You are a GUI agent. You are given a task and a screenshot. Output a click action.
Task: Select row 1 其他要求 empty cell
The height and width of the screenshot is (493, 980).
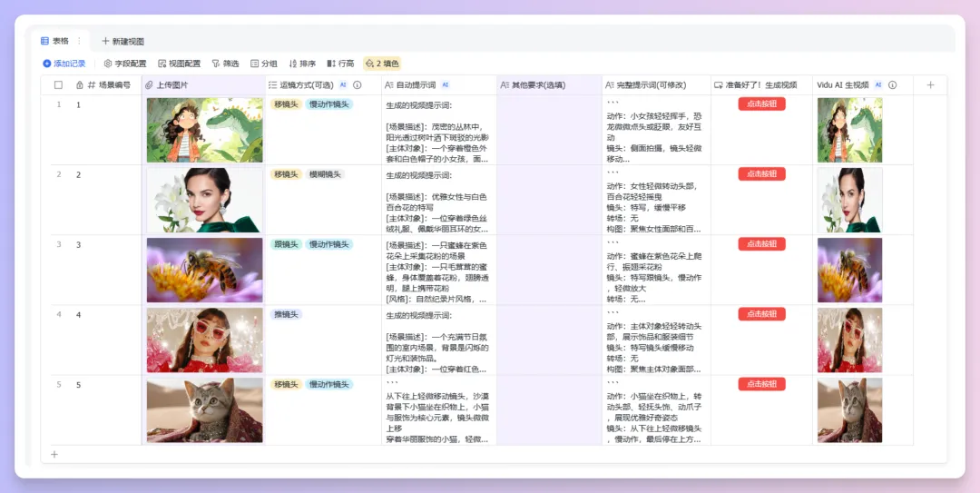coord(549,130)
